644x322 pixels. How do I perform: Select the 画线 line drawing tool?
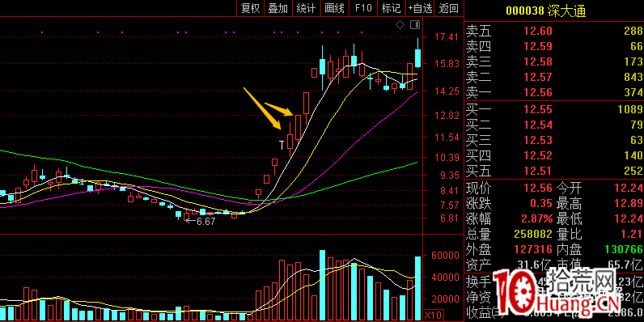pyautogui.click(x=334, y=8)
